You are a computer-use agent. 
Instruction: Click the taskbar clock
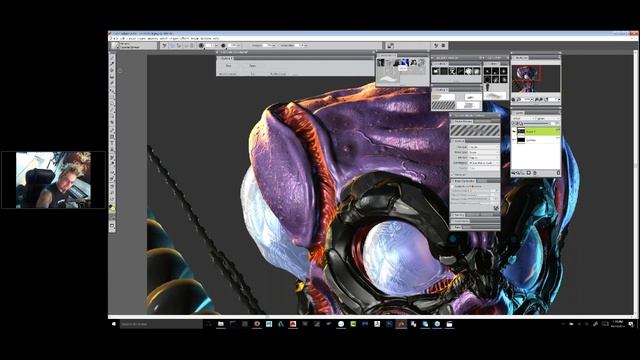(x=617, y=324)
